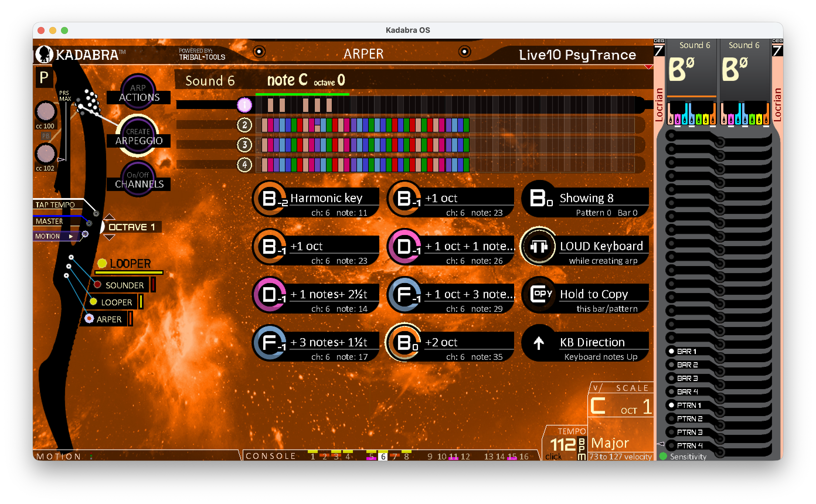This screenshot has width=816, height=504.
Task: Click the PB pitch bend label
Action: 46,136
